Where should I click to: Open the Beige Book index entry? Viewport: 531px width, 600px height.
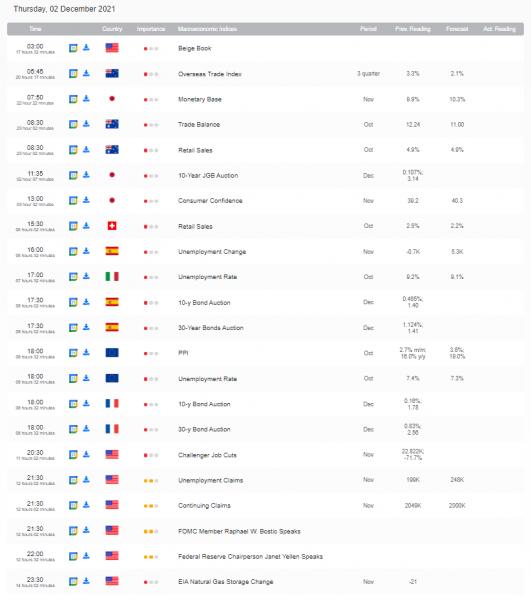coord(195,48)
